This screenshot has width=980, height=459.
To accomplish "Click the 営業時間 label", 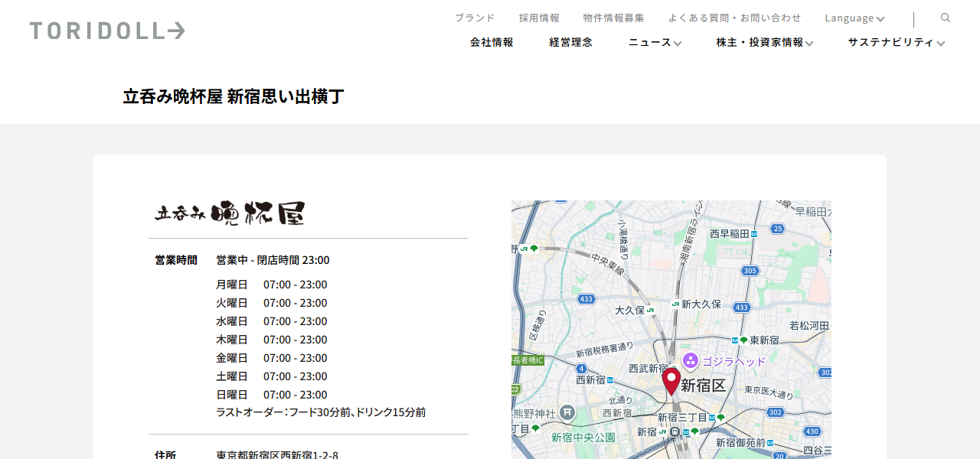I will pyautogui.click(x=176, y=260).
